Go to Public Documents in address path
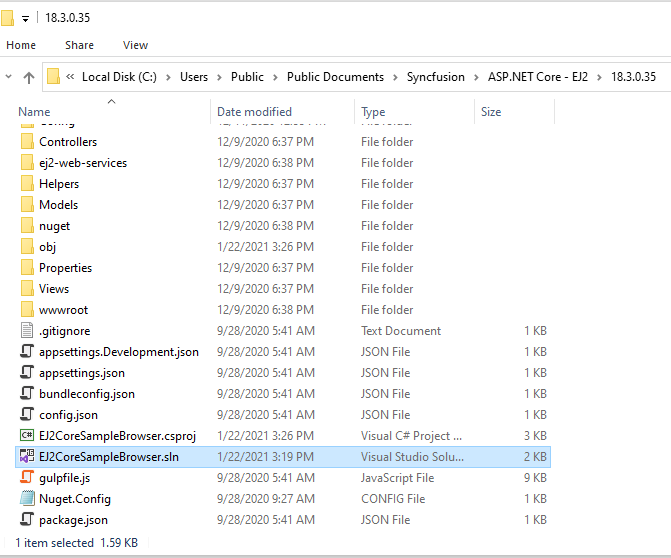 point(335,77)
